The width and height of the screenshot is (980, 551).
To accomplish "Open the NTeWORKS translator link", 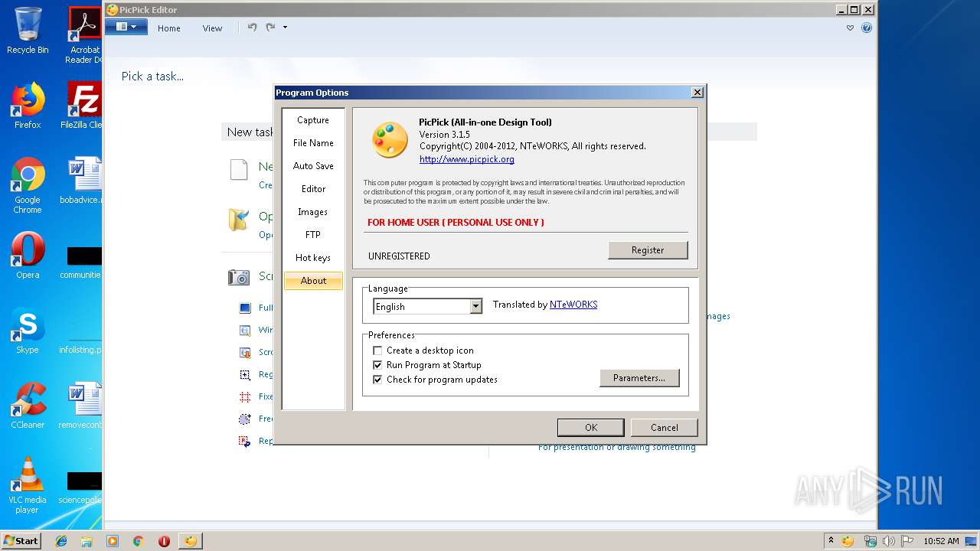I will [573, 305].
